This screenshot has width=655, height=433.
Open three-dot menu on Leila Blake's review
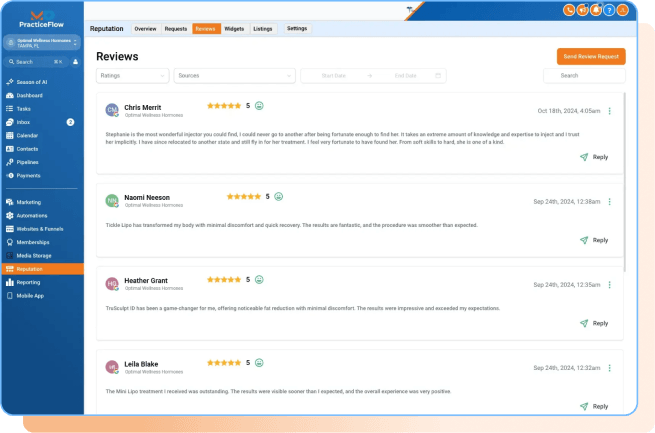pyautogui.click(x=610, y=368)
